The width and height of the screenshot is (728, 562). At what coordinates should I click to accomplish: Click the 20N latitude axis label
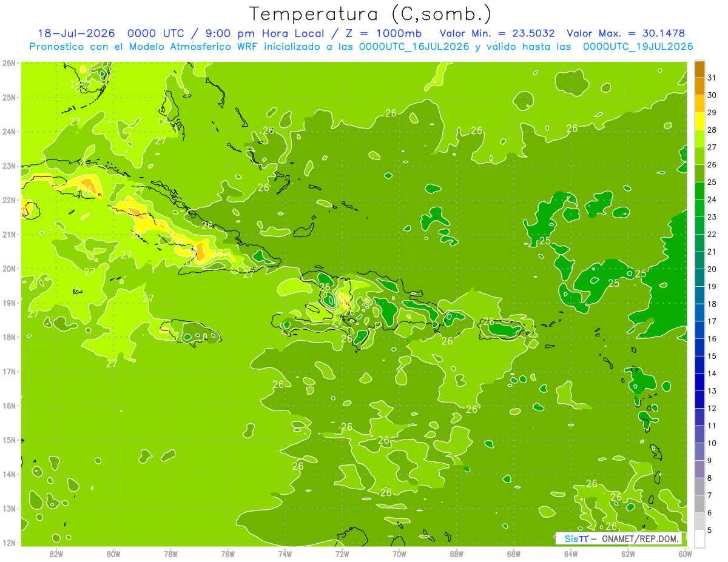coord(8,268)
